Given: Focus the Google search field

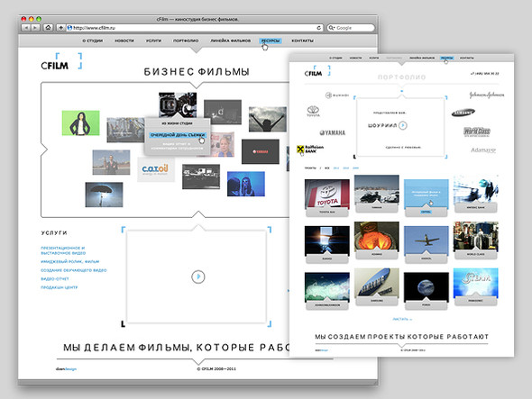Looking at the screenshot, I should pyautogui.click(x=351, y=28).
